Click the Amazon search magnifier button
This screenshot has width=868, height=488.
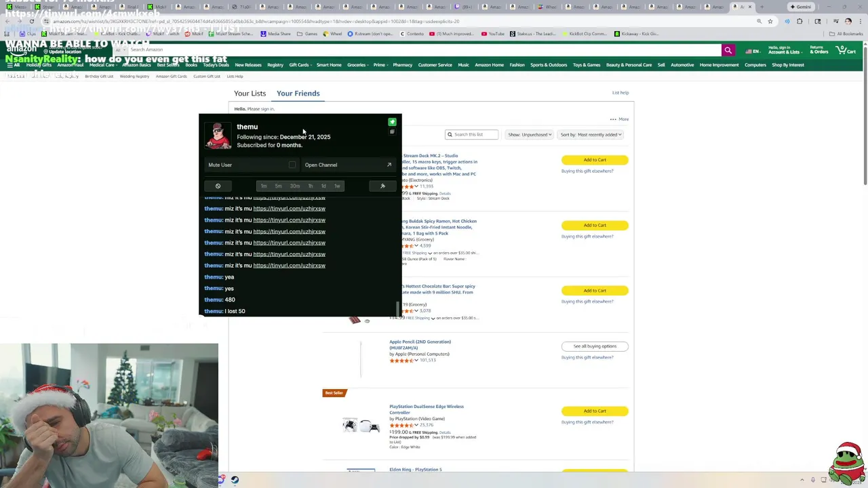728,49
